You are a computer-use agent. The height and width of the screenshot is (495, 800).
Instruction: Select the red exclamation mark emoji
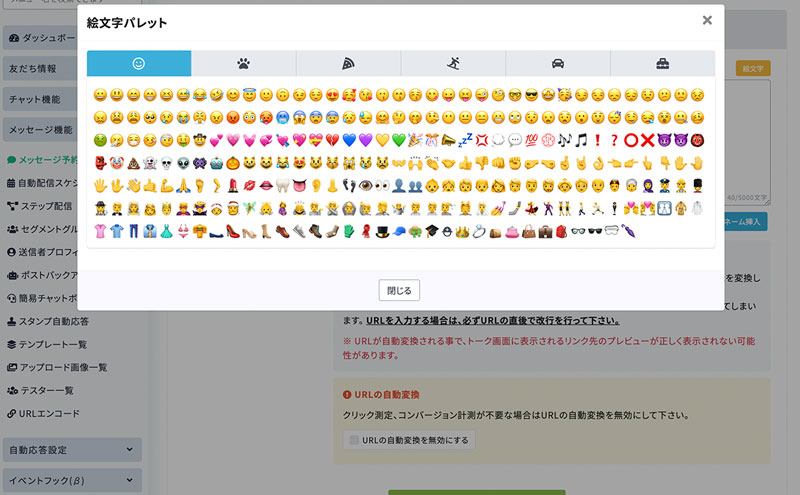pos(598,140)
